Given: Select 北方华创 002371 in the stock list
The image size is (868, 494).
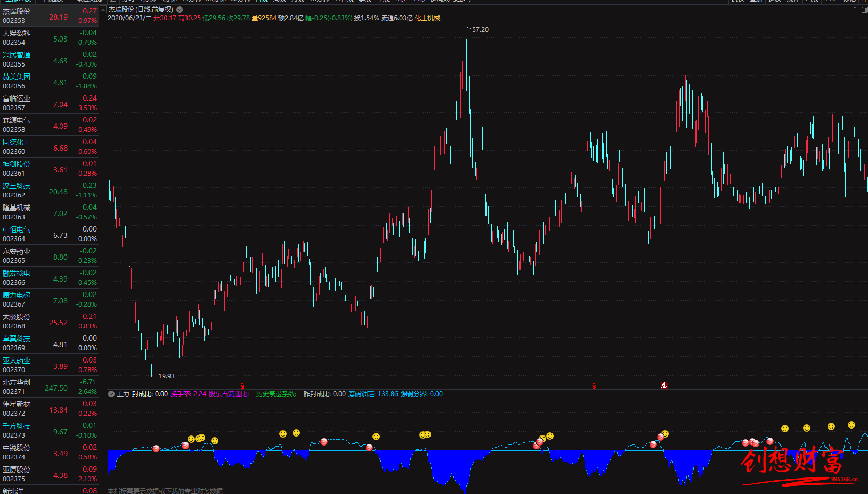Looking at the screenshot, I should pos(50,387).
